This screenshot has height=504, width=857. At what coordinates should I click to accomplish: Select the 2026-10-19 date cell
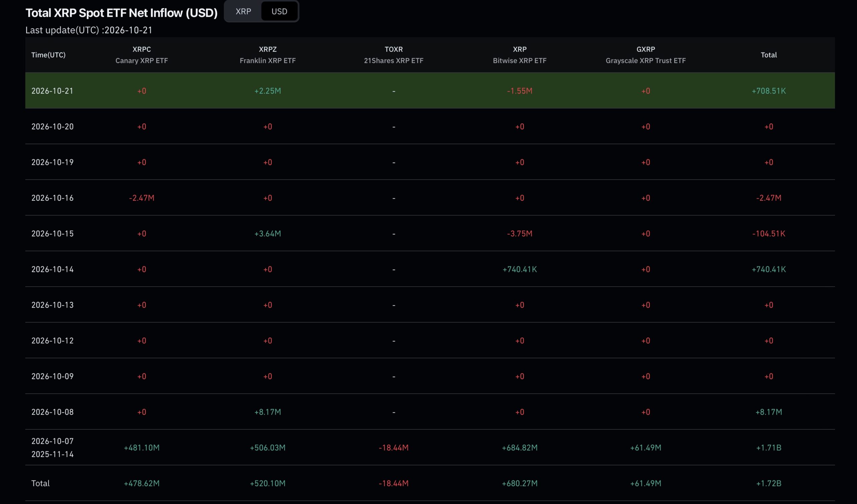[x=52, y=163]
